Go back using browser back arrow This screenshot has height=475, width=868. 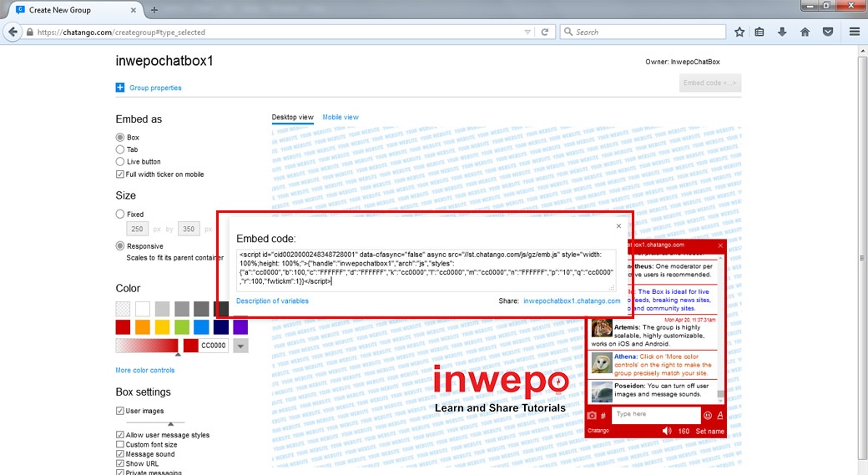[13, 32]
